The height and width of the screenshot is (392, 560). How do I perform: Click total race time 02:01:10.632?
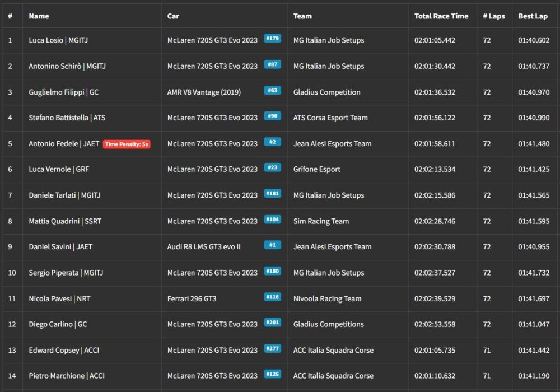(435, 376)
